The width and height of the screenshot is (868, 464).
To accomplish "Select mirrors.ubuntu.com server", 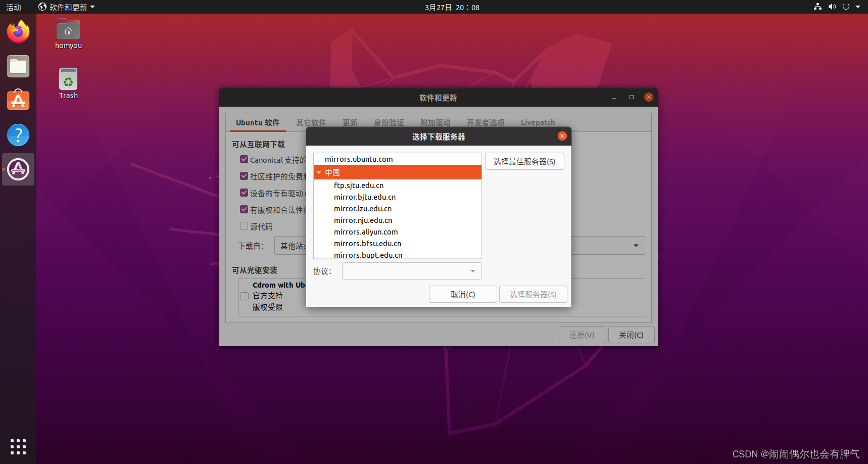I will coord(397,159).
